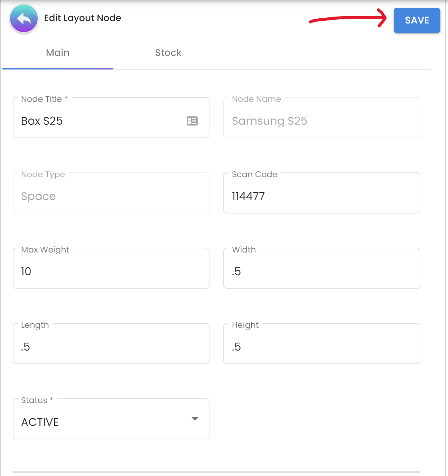Click the Max Weight input field

click(x=111, y=272)
